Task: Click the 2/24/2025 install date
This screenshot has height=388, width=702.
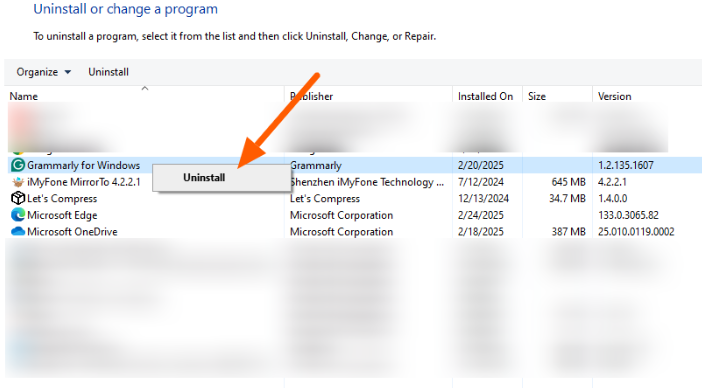Action: [x=480, y=215]
